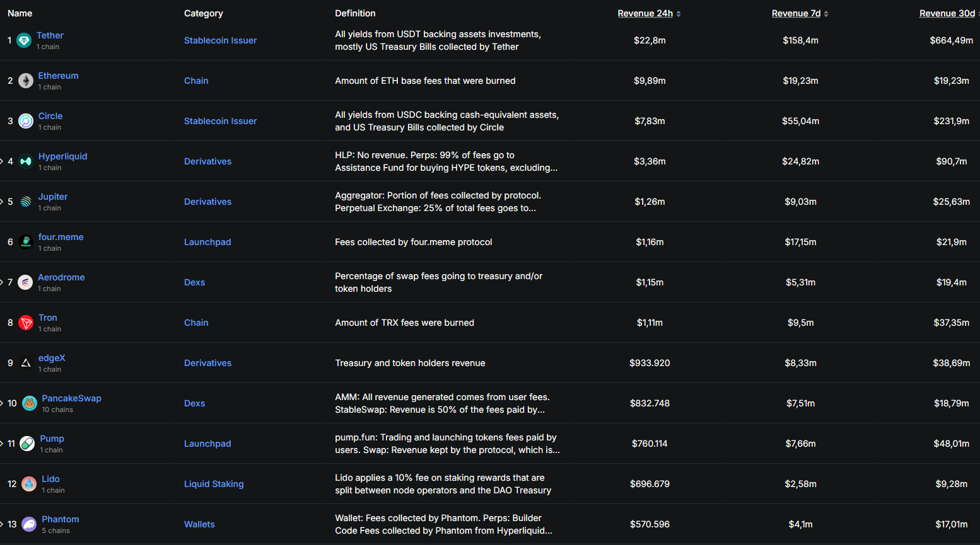This screenshot has height=545, width=980.
Task: Expand the Hyperliquid row chevron
Action: click(x=2, y=161)
